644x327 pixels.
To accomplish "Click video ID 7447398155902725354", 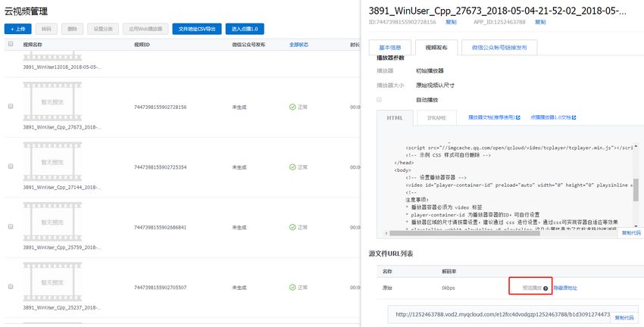I will coord(160,167).
